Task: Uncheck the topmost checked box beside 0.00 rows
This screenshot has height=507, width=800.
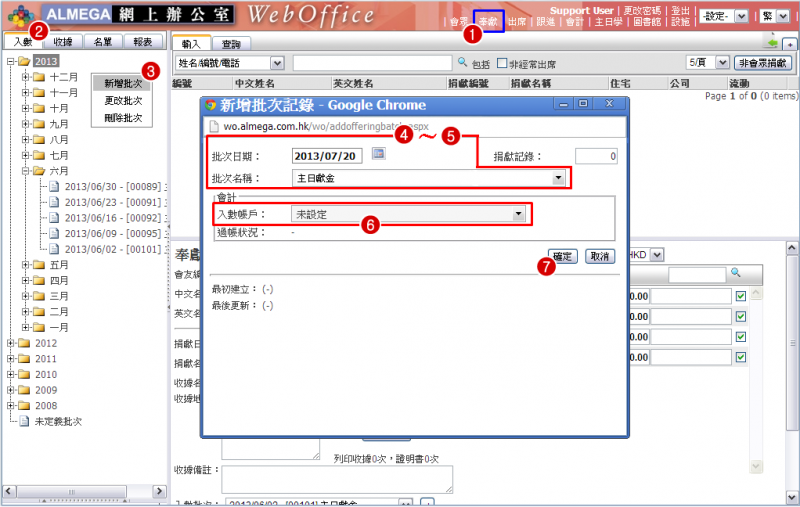Action: (741, 296)
